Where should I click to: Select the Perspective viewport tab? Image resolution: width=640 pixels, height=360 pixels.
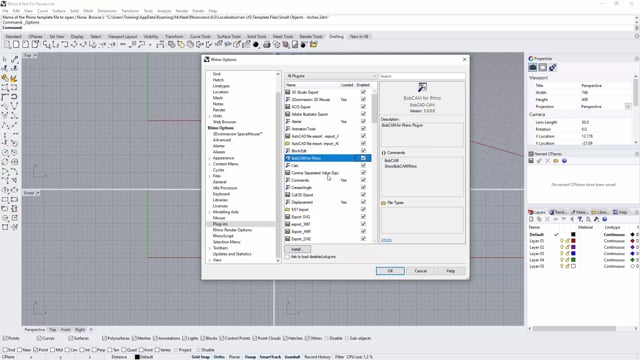pyautogui.click(x=34, y=329)
